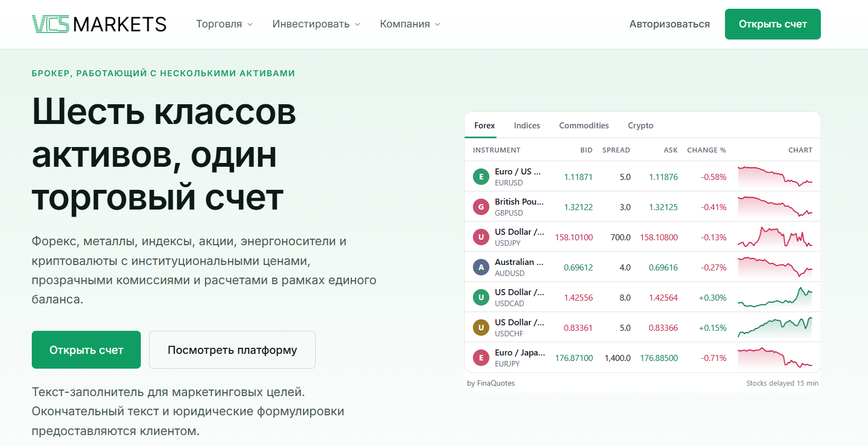Open the USDJPY sparkline chart
Viewport: 868px width, 446px height.
point(775,237)
